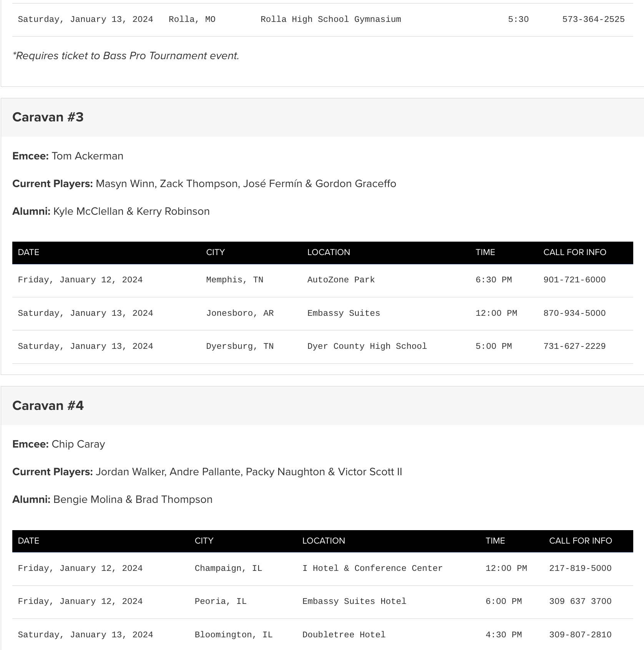The image size is (644, 650).
Task: Click the Rolla High School Gymnasium text
Action: point(330,20)
